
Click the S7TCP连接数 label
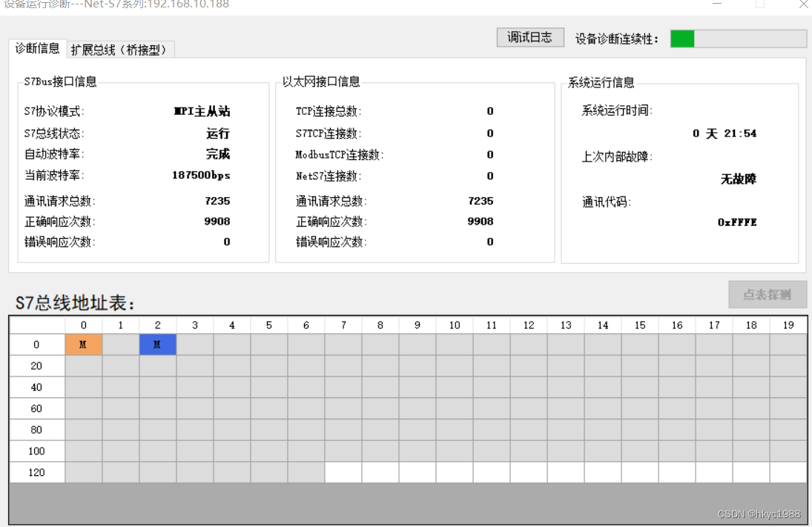pyautogui.click(x=329, y=133)
